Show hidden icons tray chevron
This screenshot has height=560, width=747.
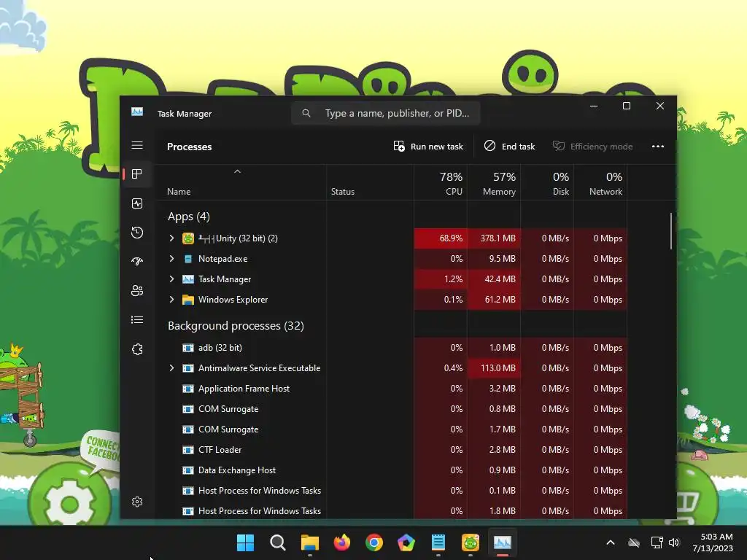(x=611, y=542)
